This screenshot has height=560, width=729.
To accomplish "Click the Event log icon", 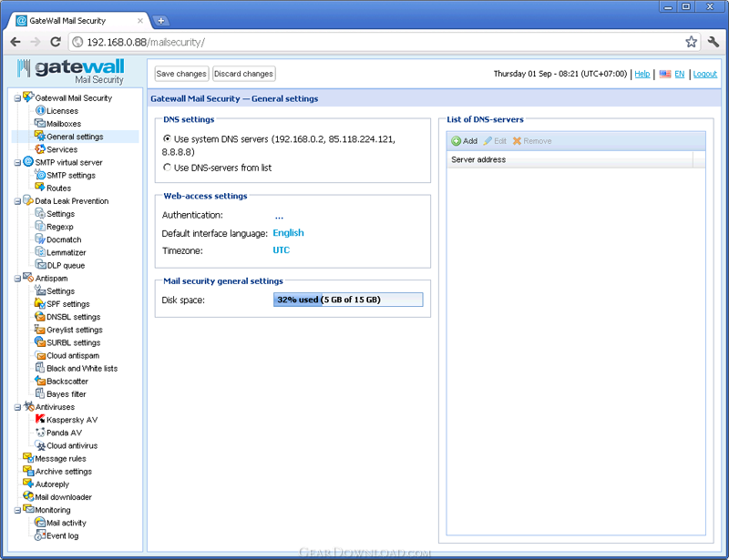I will [40, 535].
